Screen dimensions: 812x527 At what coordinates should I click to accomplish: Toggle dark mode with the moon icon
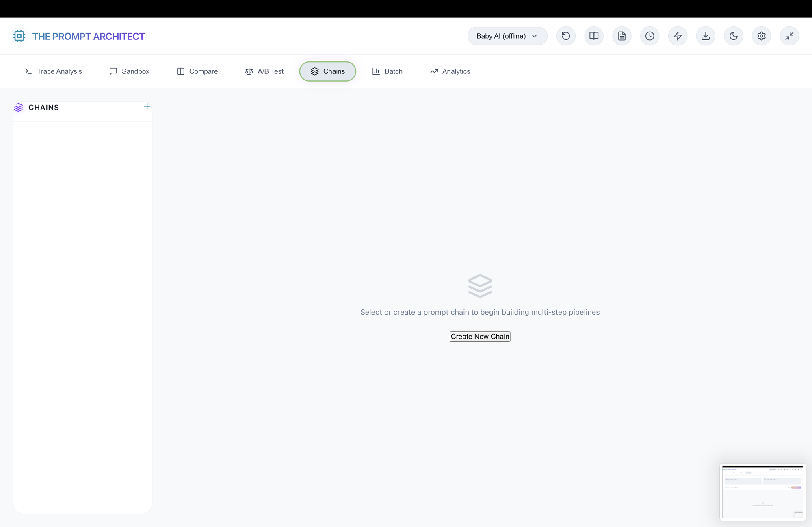click(734, 36)
